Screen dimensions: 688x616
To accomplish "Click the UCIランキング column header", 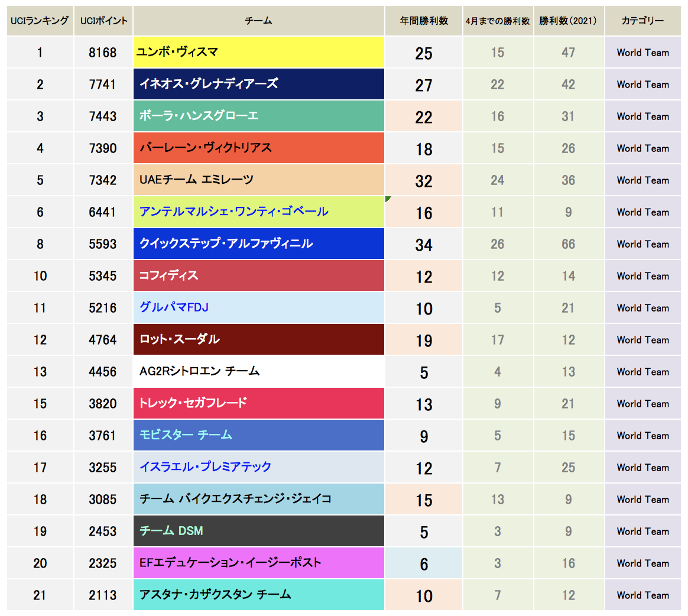I will click(40, 21).
